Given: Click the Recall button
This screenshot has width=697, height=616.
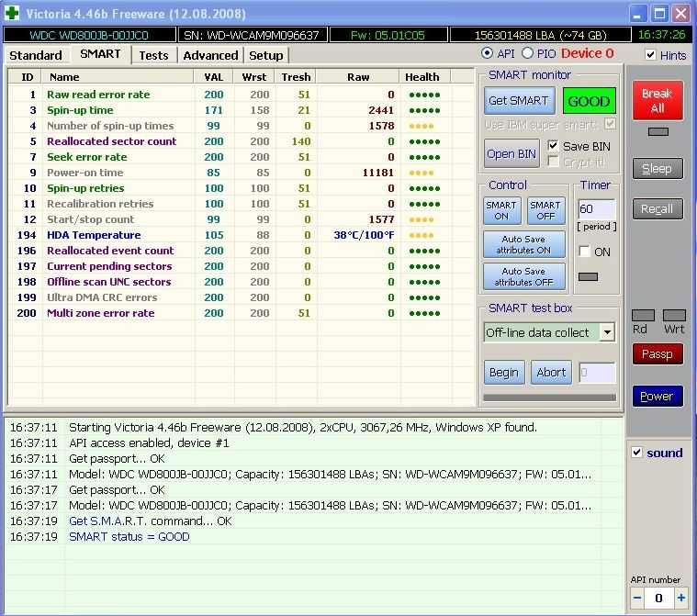Looking at the screenshot, I should [x=658, y=209].
